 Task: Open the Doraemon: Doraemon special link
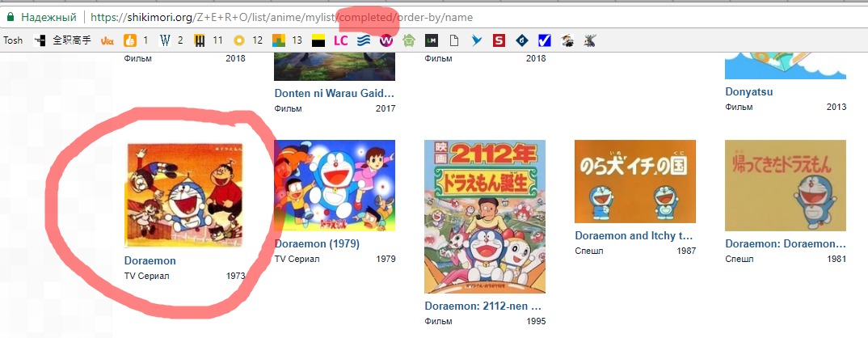(785, 243)
